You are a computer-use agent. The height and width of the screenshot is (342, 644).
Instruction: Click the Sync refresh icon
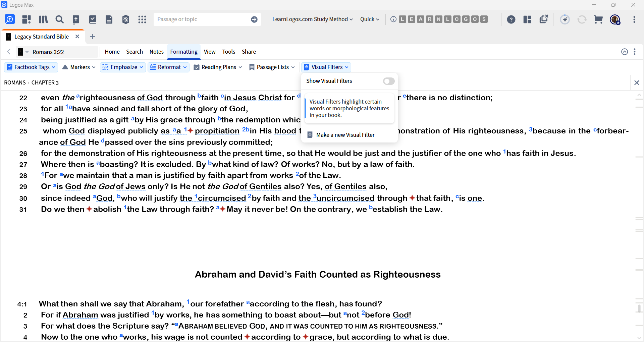pos(582,19)
